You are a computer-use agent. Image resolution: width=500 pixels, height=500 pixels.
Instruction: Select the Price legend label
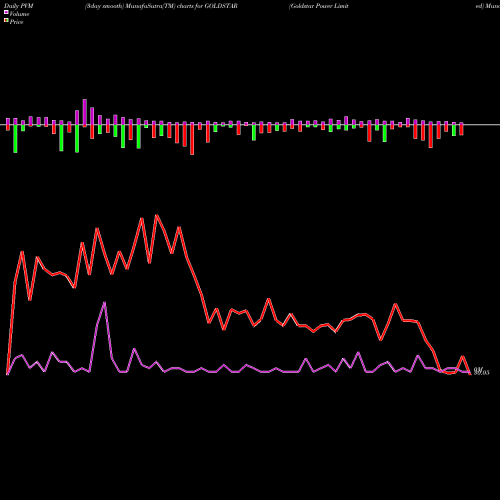16,22
